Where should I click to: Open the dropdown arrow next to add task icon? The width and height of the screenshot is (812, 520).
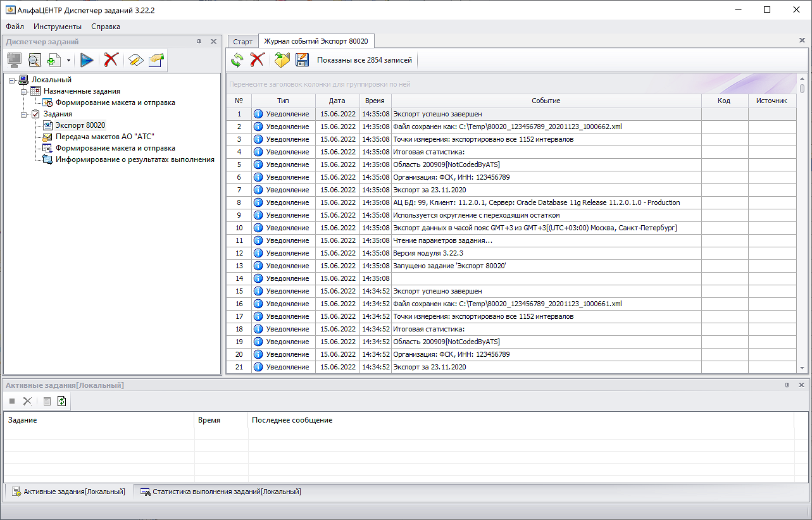pos(68,61)
